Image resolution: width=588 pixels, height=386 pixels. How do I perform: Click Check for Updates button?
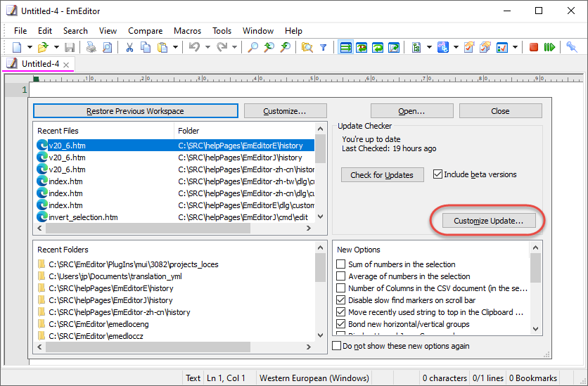(x=382, y=175)
